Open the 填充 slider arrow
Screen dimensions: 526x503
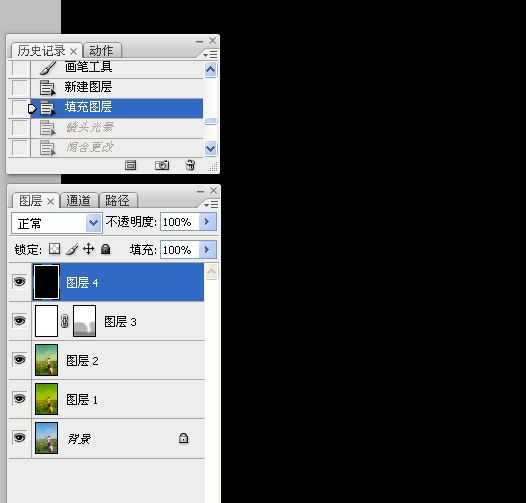(208, 250)
